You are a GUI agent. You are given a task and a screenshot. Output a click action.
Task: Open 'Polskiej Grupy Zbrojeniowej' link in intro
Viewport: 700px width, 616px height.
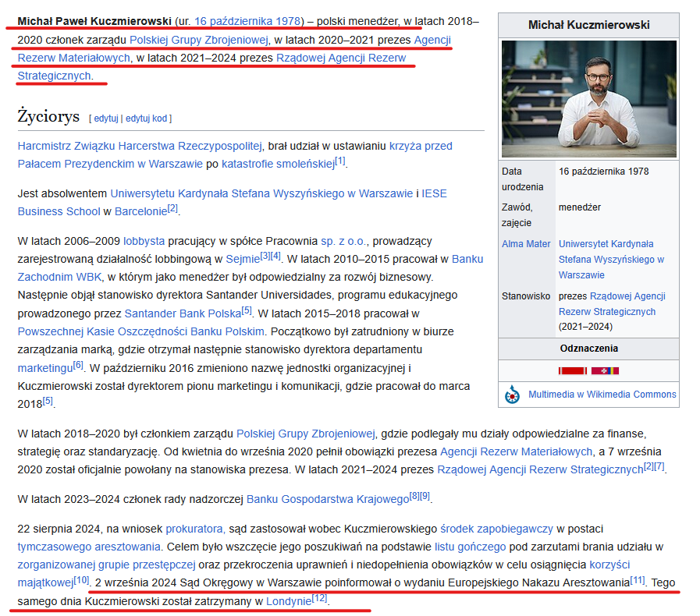pyautogui.click(x=199, y=40)
